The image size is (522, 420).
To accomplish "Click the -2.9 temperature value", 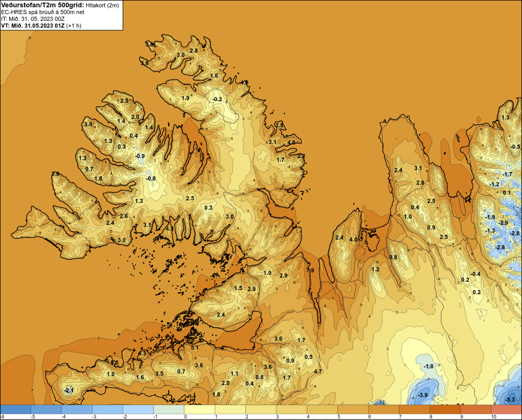I will coord(503,223).
